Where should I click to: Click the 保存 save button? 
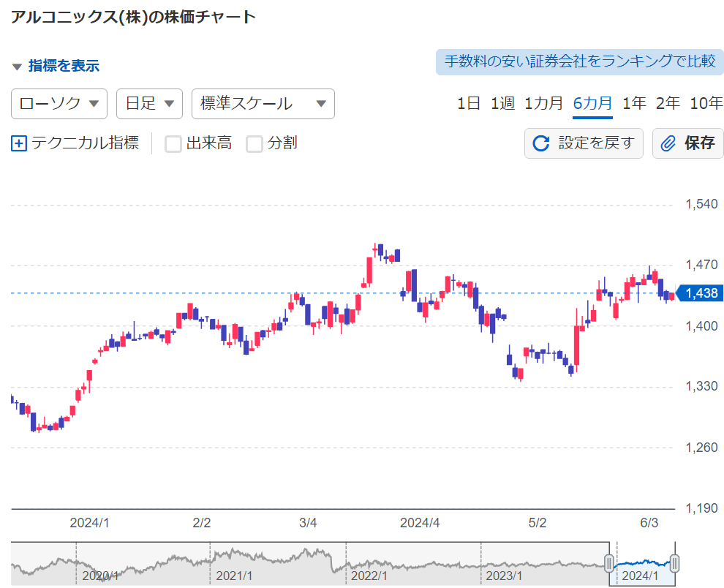tap(688, 143)
